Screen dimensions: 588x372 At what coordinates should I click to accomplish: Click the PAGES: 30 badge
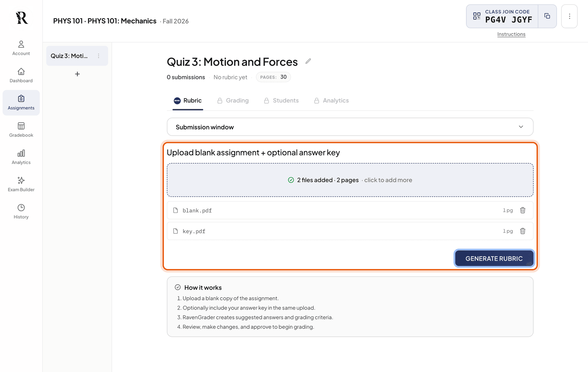pyautogui.click(x=273, y=77)
